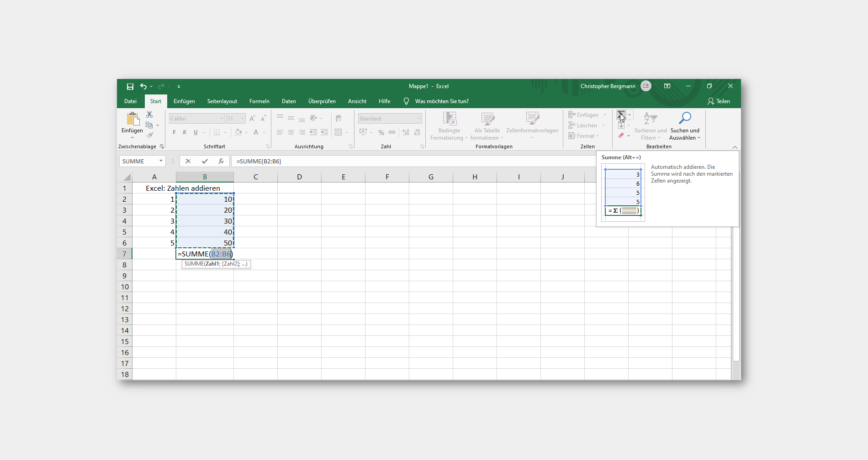Click the font color A button
Screen dimensions: 868x460
coord(256,132)
